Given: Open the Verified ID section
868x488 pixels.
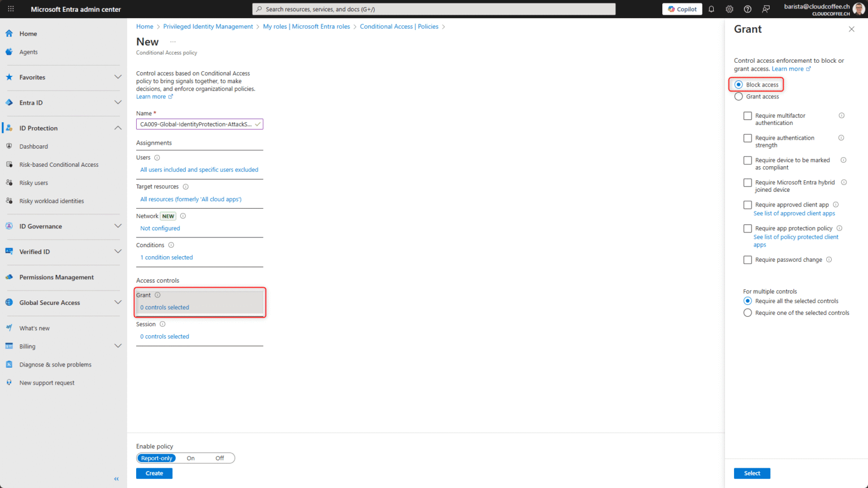Looking at the screenshot, I should 34,252.
